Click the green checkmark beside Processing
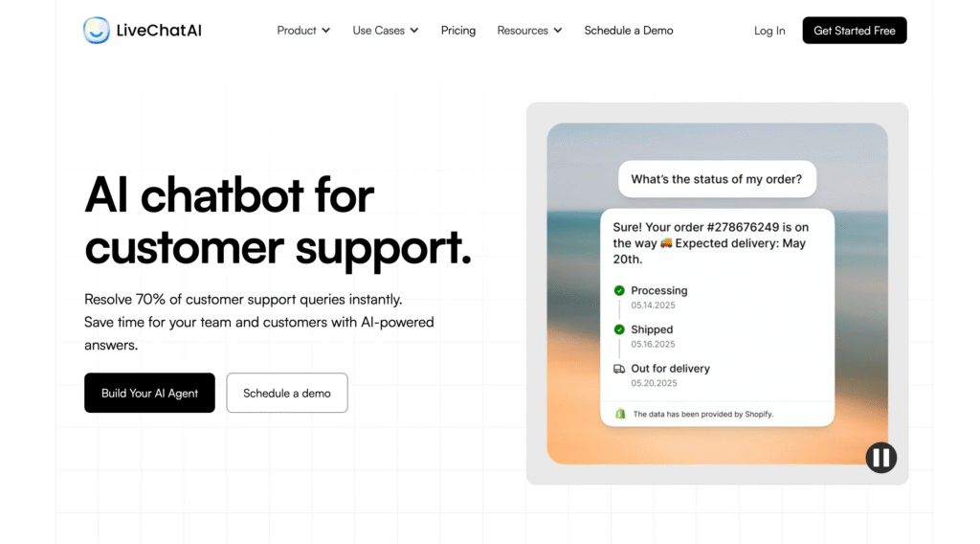980x544 pixels. [x=619, y=290]
